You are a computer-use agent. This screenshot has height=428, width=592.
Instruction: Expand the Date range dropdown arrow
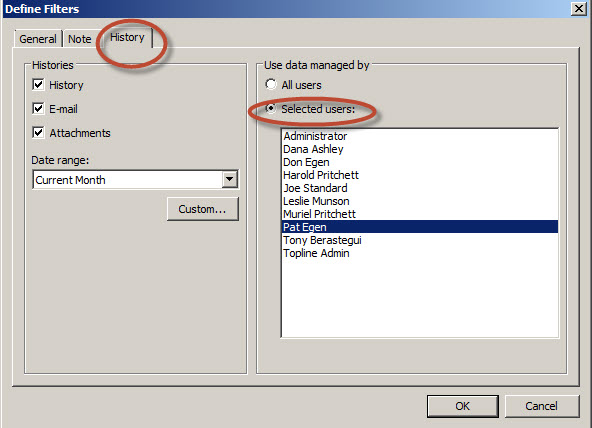[x=230, y=179]
